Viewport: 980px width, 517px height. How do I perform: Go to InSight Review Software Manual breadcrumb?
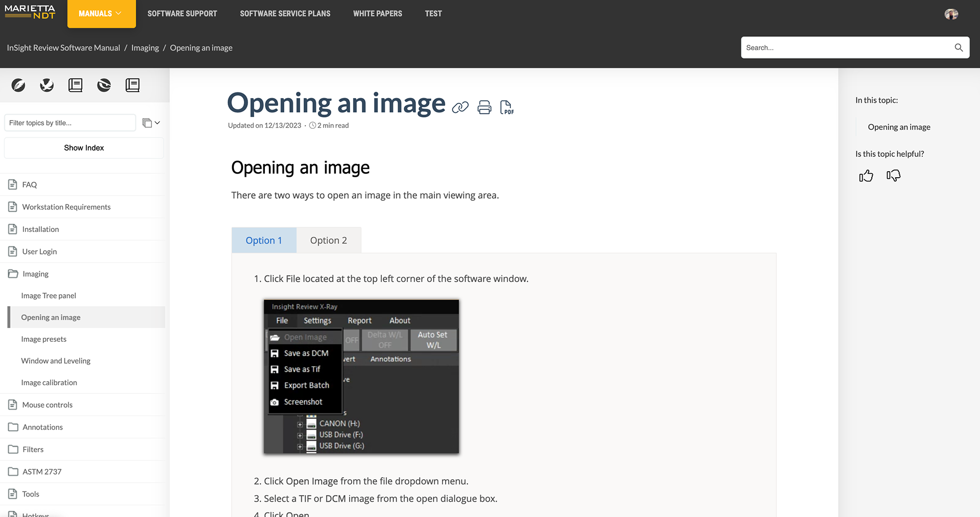(x=63, y=48)
